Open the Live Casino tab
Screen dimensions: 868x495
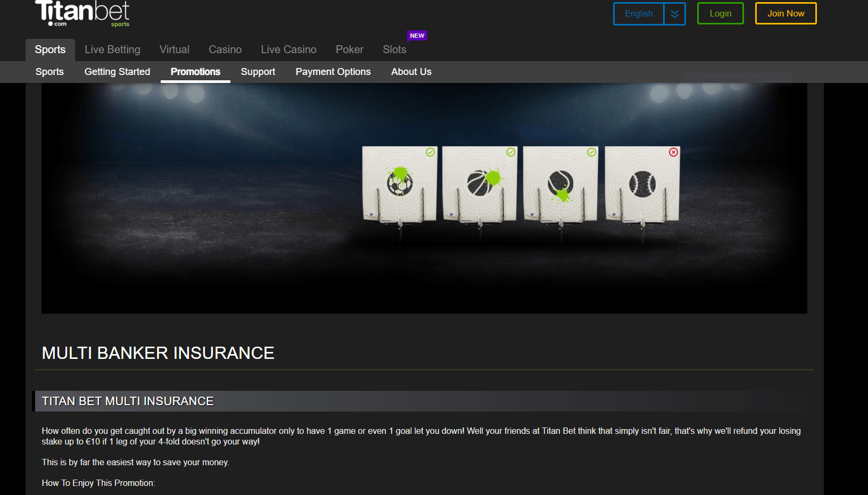[x=288, y=49]
